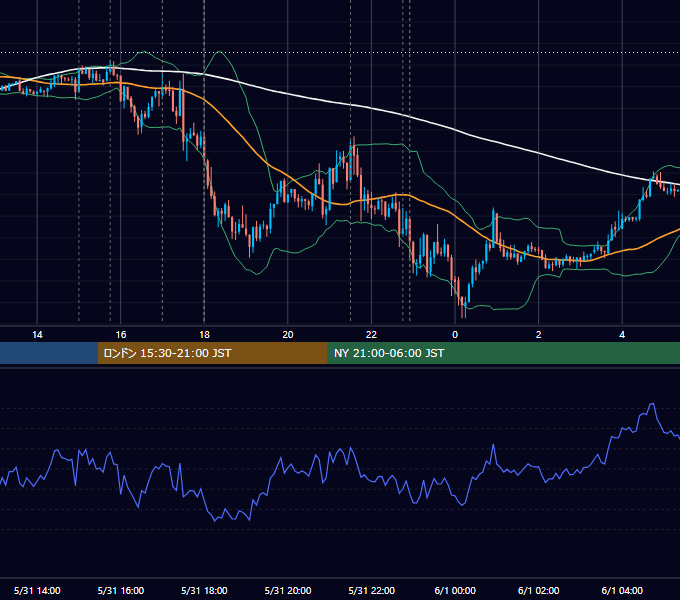680x600 pixels.
Task: Click the hour 18 axis label
Action: pos(204,335)
